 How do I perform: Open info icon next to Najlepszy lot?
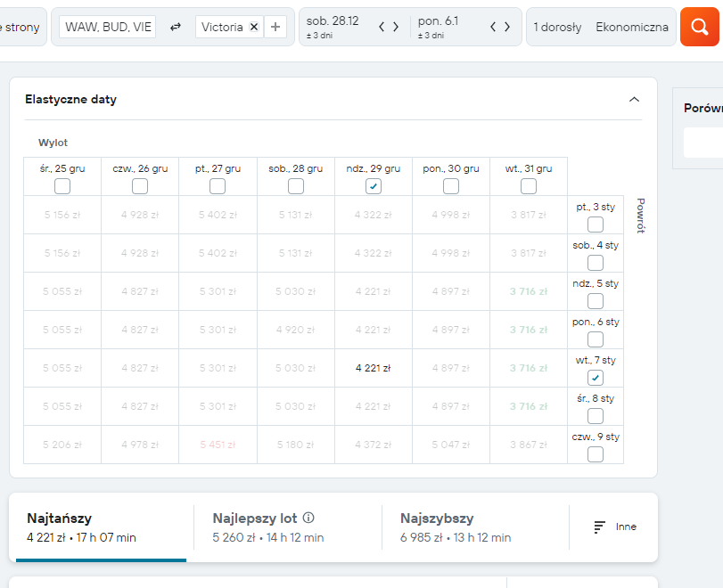point(308,518)
